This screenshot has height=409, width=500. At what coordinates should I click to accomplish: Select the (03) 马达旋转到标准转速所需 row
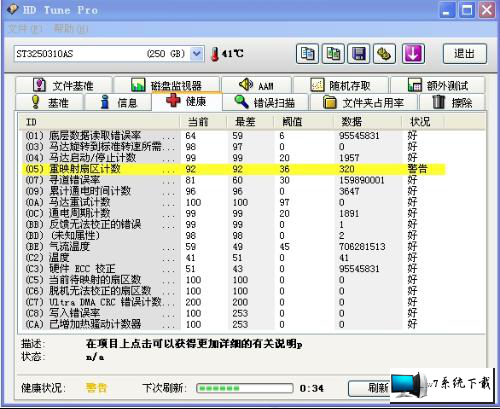tap(233, 147)
